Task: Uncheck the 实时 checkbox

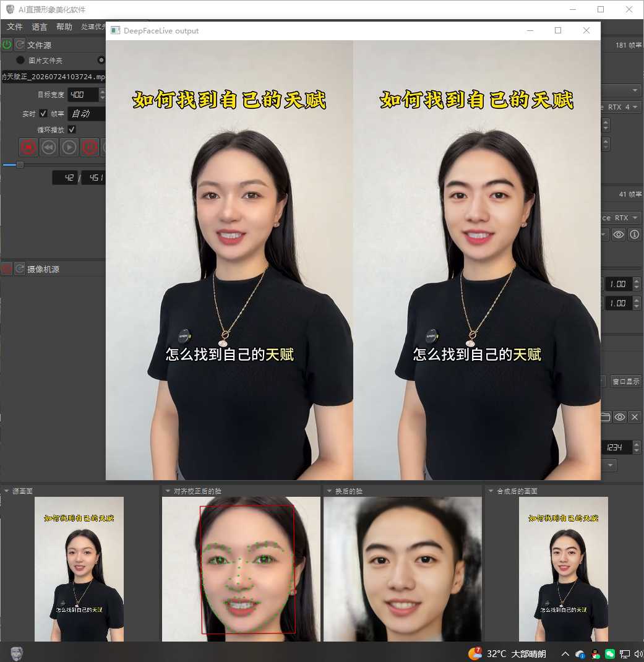Action: [x=43, y=113]
